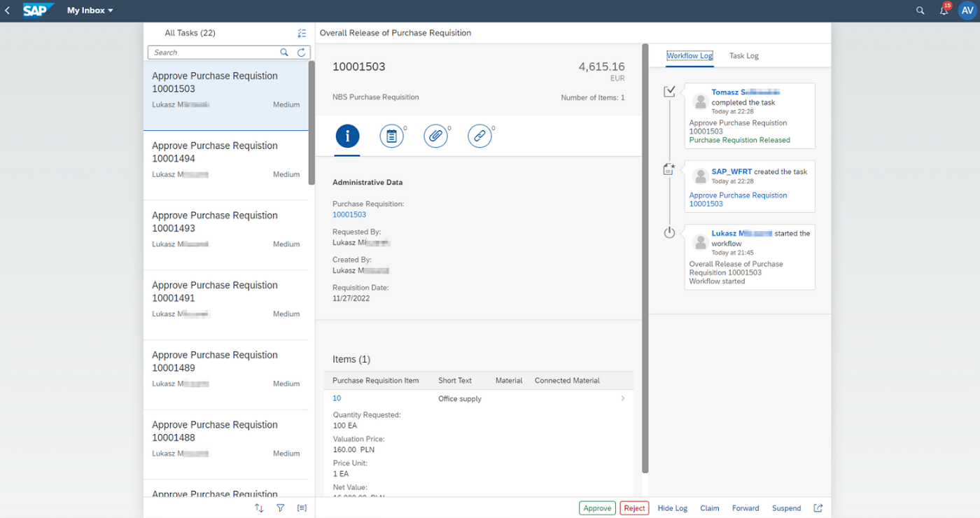Open the Notes tab icon
980x518 pixels.
tap(392, 136)
